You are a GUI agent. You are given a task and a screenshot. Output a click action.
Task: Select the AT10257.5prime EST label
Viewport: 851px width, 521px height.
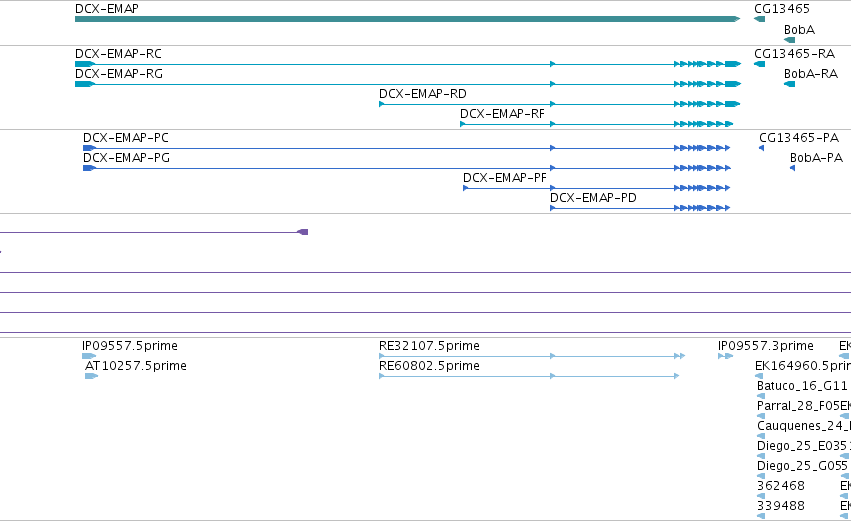pos(136,366)
